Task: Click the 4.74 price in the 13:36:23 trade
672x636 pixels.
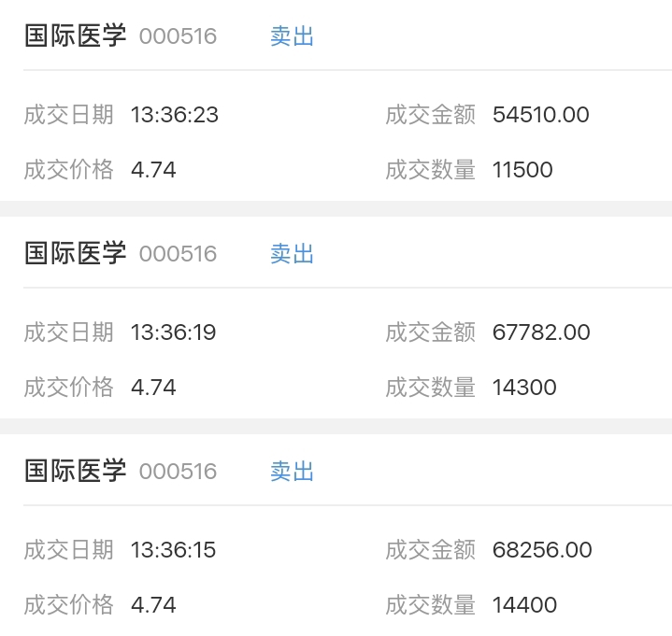Action: click(x=153, y=170)
